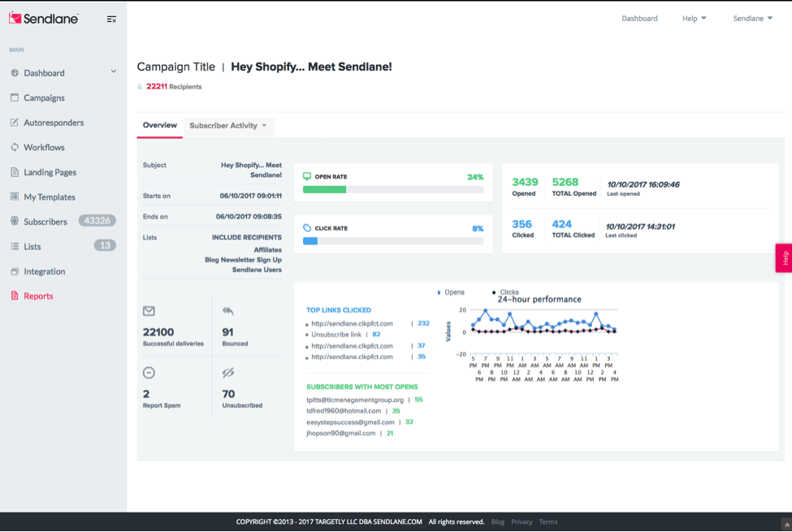
Task: Click the red Reports icon
Action: pyautogui.click(x=15, y=296)
